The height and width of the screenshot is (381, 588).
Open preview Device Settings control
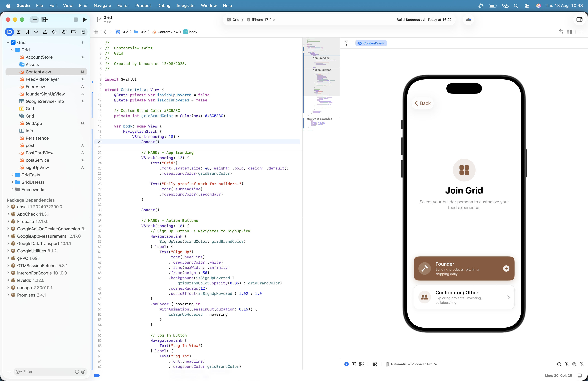click(375, 364)
